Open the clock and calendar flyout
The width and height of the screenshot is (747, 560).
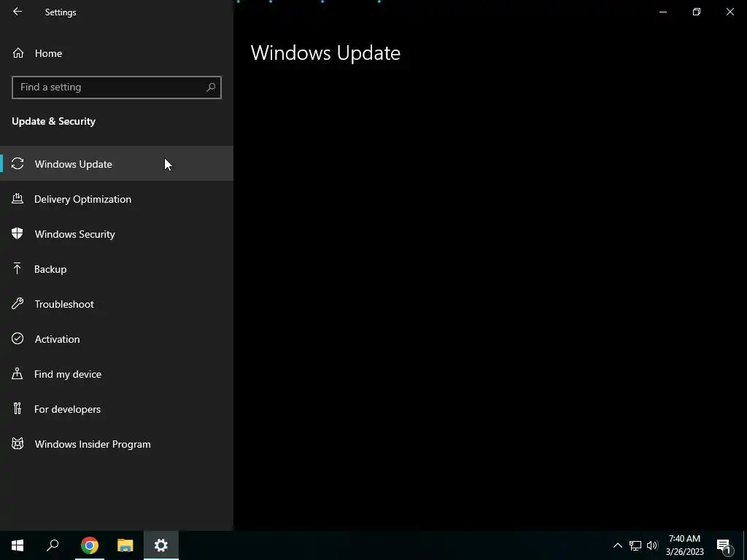[x=684, y=545]
